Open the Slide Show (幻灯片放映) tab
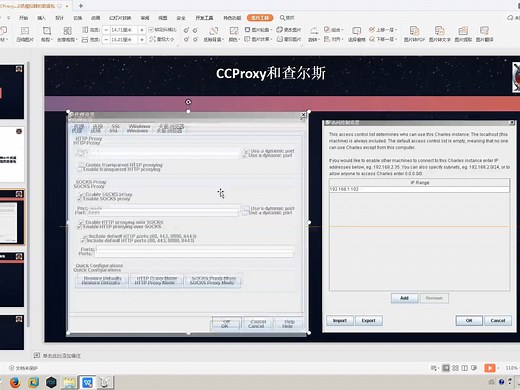The height and width of the screenshot is (390, 520). tap(120, 18)
